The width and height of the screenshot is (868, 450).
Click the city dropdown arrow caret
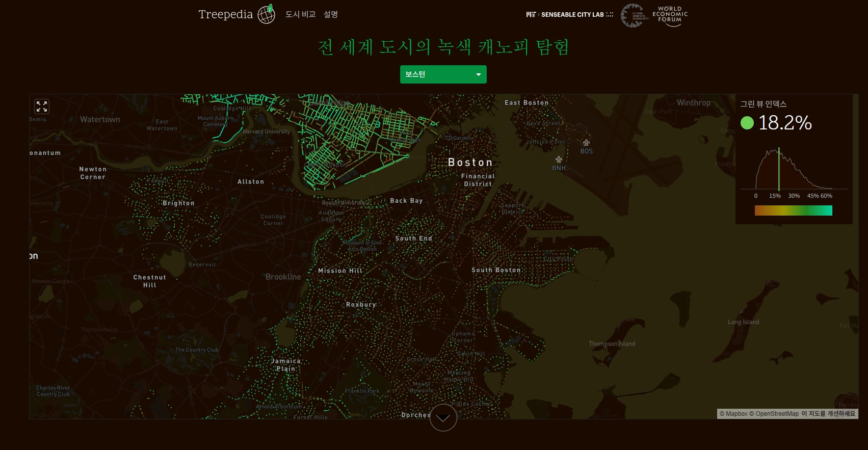(x=479, y=75)
